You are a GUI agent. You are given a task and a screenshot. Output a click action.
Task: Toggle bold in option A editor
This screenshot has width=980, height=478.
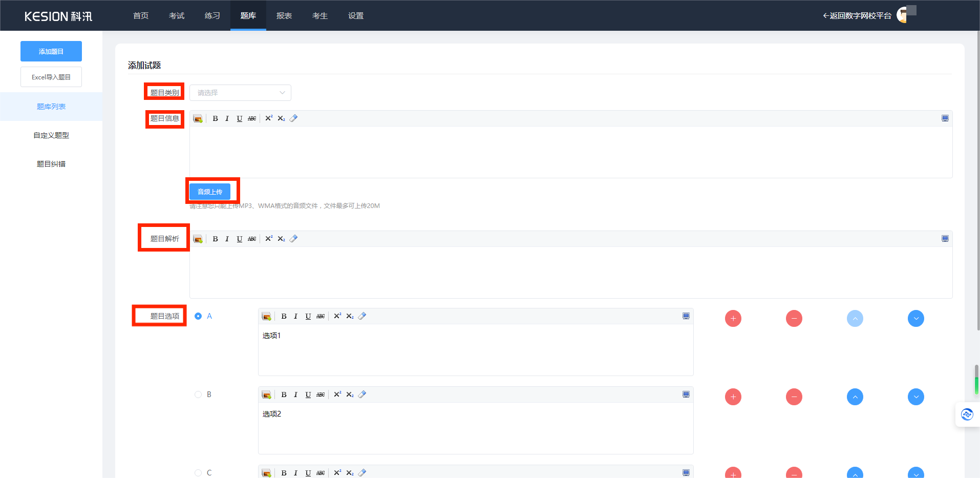[x=284, y=316]
